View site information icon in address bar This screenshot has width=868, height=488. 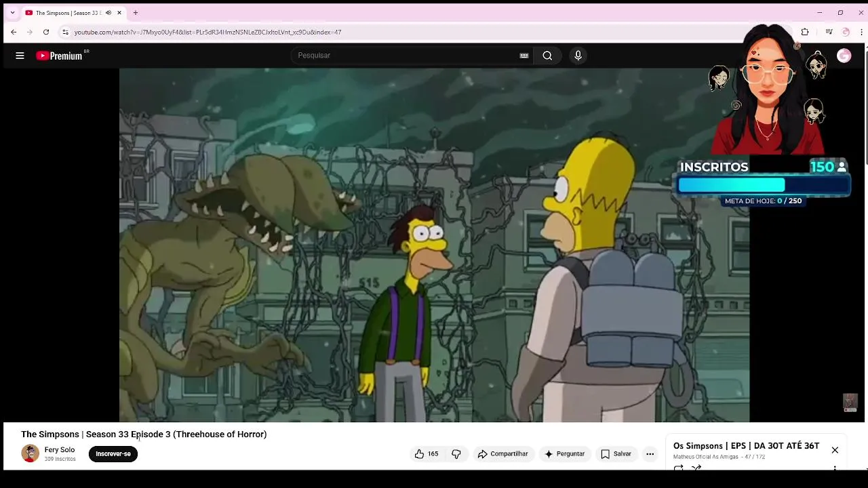click(65, 32)
